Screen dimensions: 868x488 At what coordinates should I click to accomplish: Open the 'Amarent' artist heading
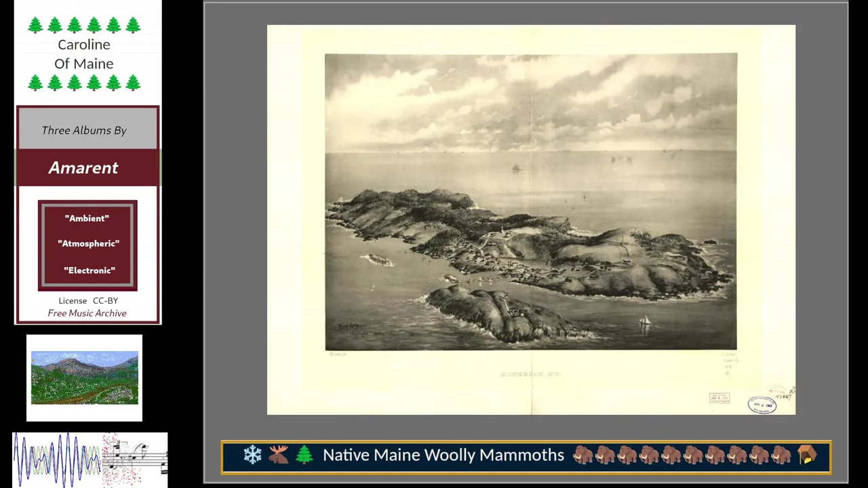(x=83, y=167)
